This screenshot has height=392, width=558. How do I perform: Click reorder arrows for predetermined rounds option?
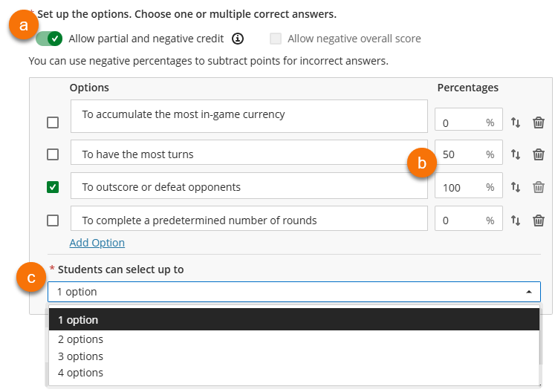point(516,220)
